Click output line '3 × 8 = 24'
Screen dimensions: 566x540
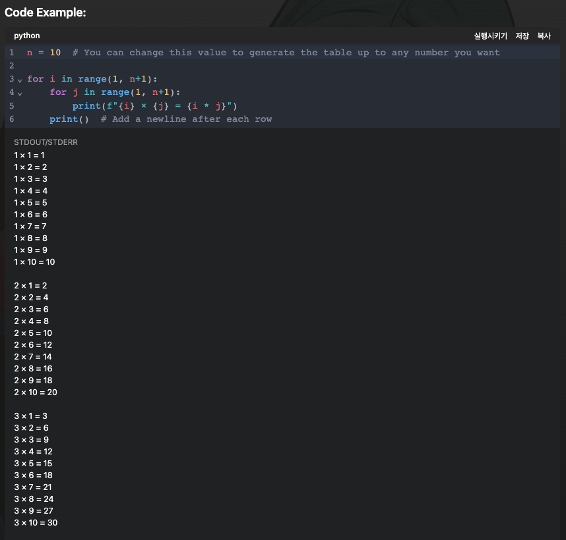pos(34,499)
